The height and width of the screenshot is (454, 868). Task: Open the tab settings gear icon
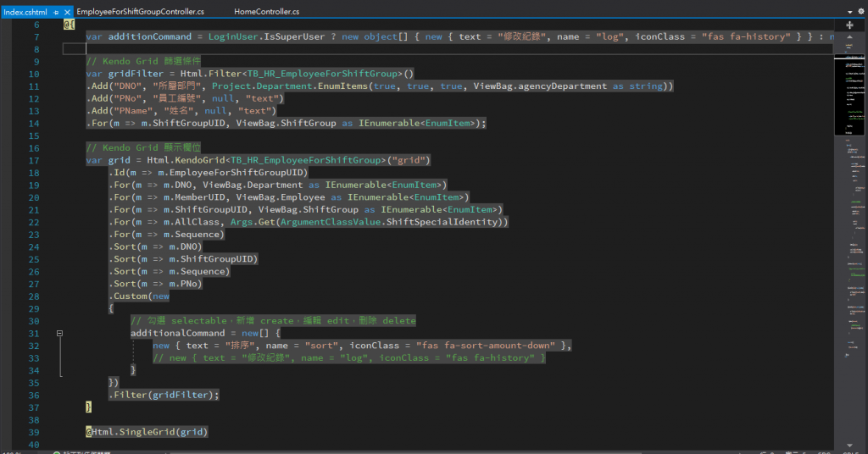[x=861, y=11]
